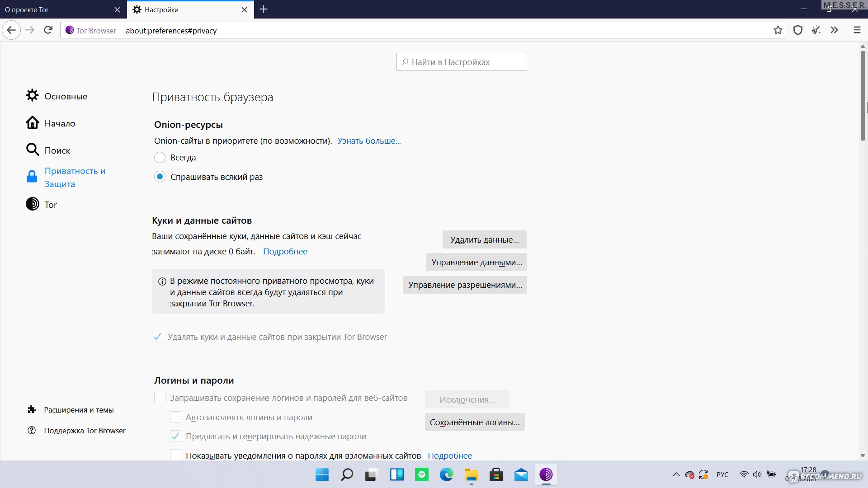Click the support question mark icon
This screenshot has height=488, width=868.
click(33, 430)
